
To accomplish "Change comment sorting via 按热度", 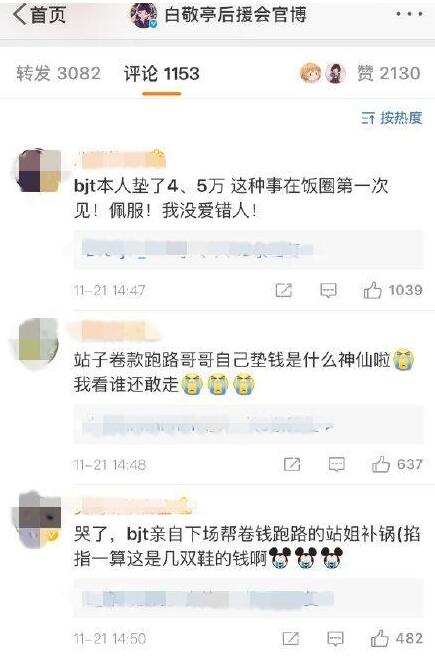I will click(x=392, y=118).
